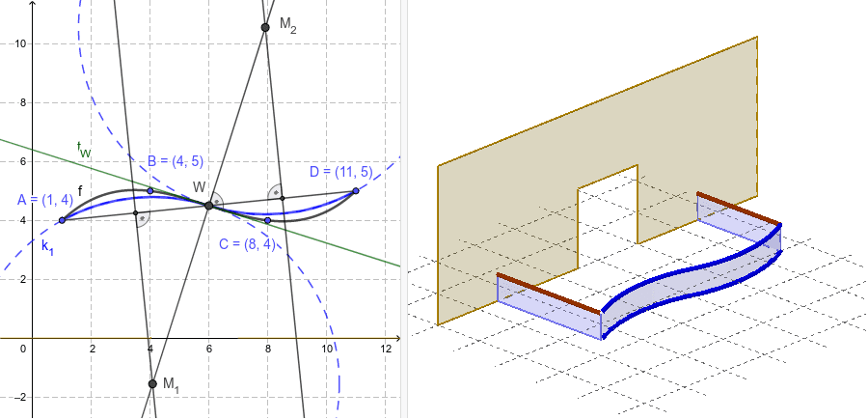Select point M₂ in the graph
This screenshot has height=420, width=868.
pyautogui.click(x=265, y=27)
